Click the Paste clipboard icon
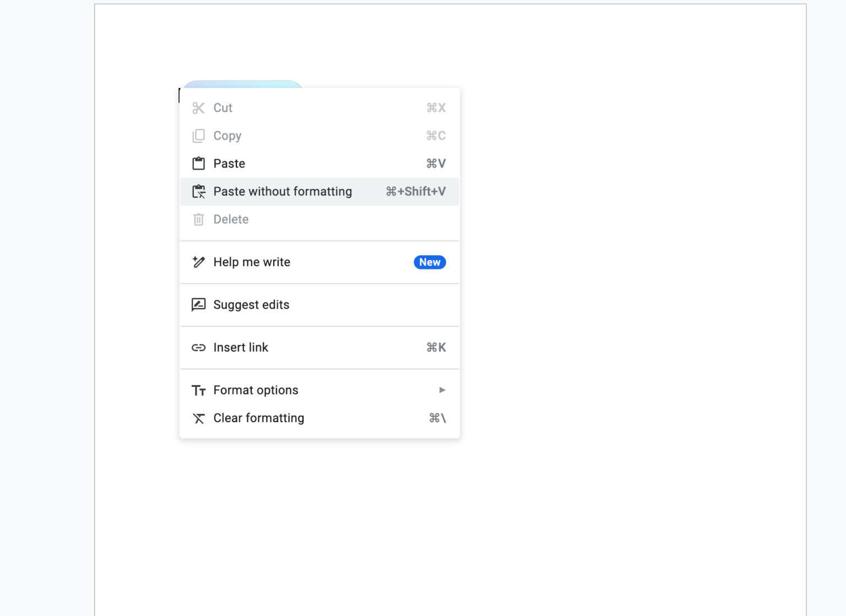The width and height of the screenshot is (846, 616). click(198, 163)
